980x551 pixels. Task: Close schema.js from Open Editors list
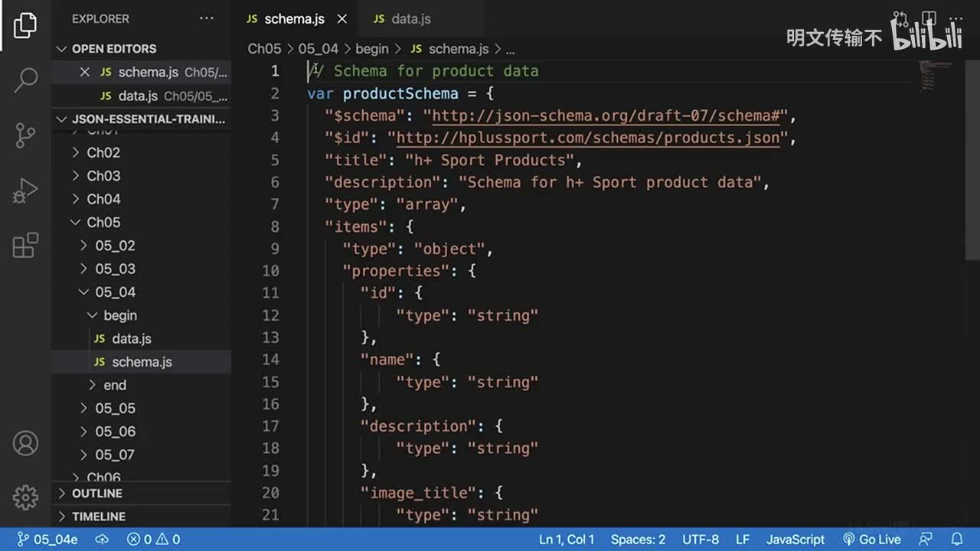(x=85, y=72)
